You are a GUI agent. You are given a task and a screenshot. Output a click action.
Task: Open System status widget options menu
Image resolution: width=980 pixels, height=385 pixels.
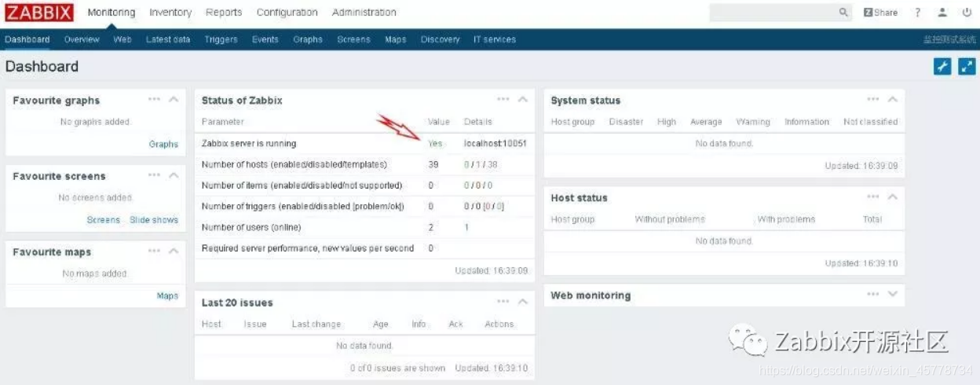pos(873,99)
